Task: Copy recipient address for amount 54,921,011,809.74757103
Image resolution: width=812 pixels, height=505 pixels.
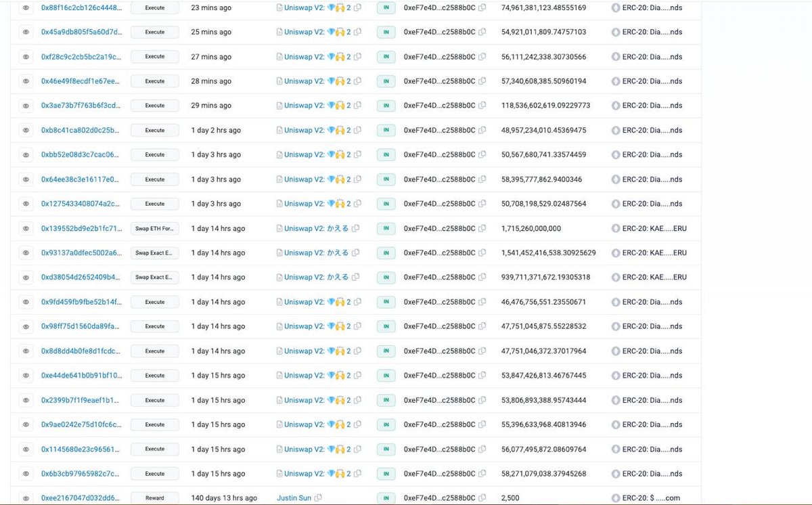Action: pos(482,32)
